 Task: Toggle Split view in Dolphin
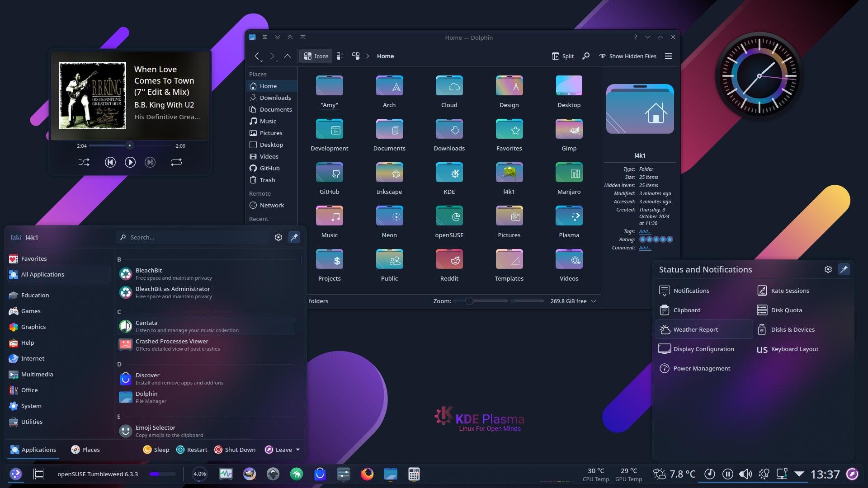point(563,56)
